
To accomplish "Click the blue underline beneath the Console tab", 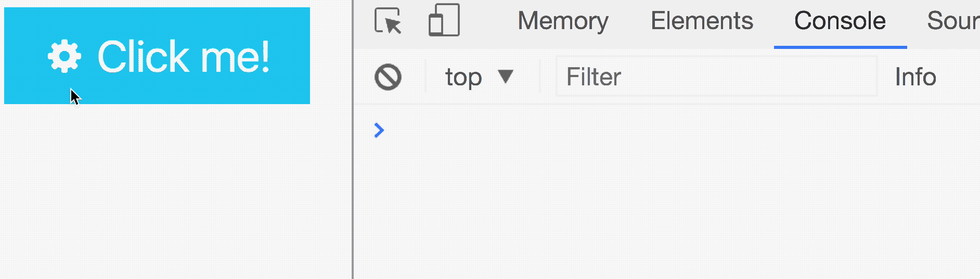I will tap(840, 47).
